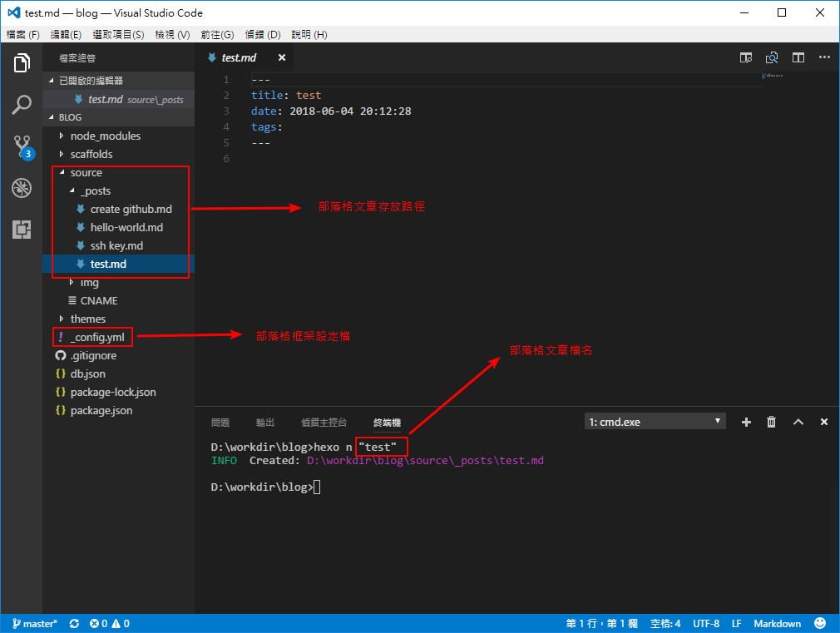
Task: Split the editor
Action: pyautogui.click(x=798, y=57)
